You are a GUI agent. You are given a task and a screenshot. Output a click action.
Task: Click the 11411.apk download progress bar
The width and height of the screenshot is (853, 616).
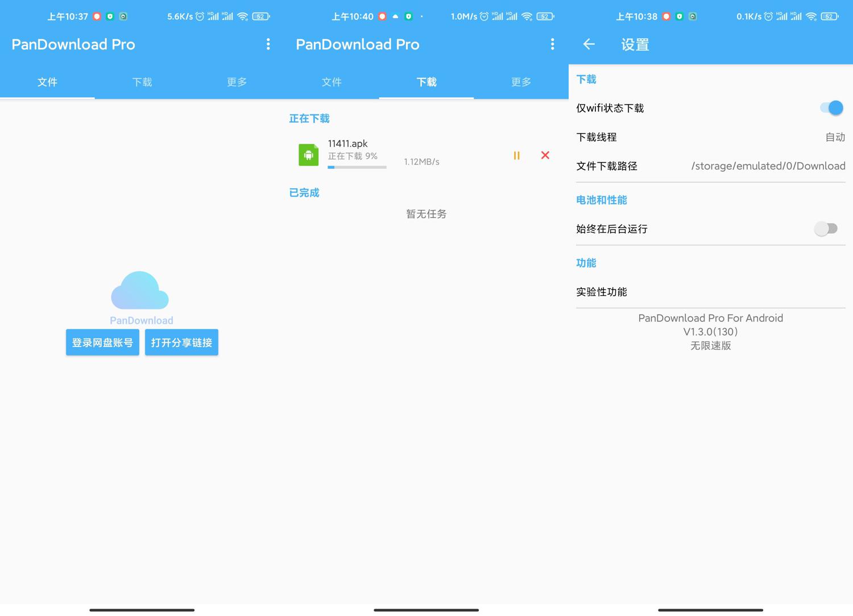pyautogui.click(x=357, y=167)
